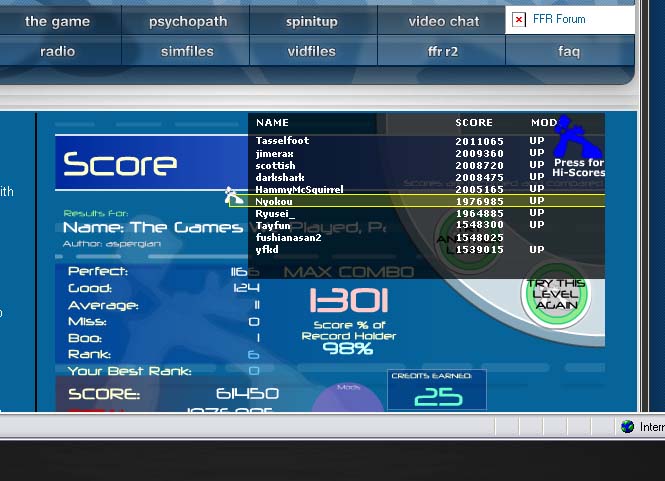Click the Press for Hi-Scores text
Image resolution: width=665 pixels, height=481 pixels.
click(578, 168)
